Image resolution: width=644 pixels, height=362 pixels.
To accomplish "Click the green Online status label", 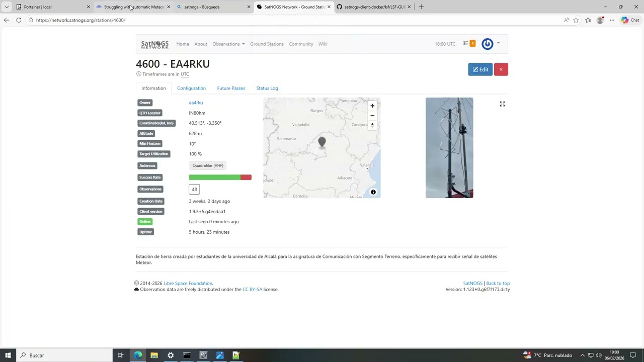I will pos(145,222).
